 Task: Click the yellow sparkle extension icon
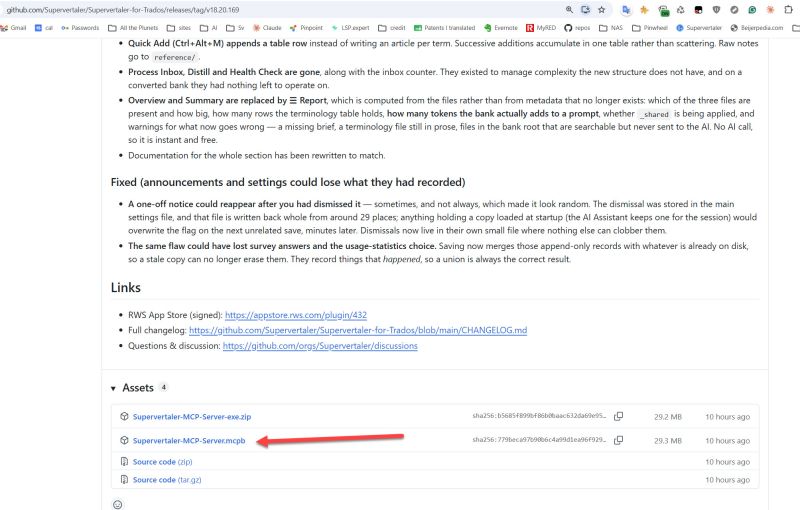coord(644,10)
